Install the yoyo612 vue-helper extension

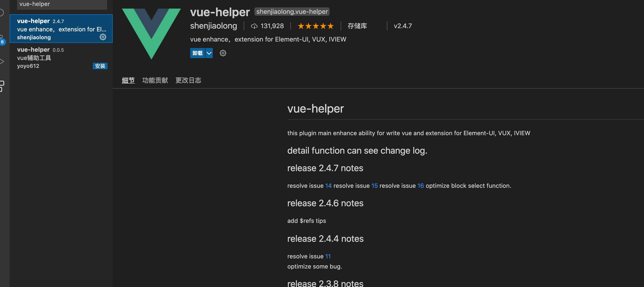pos(100,66)
